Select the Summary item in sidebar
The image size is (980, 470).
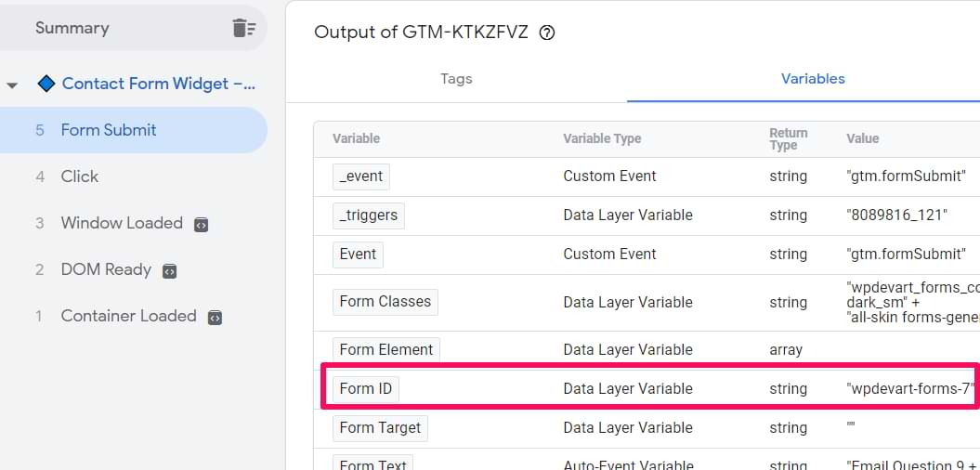72,28
